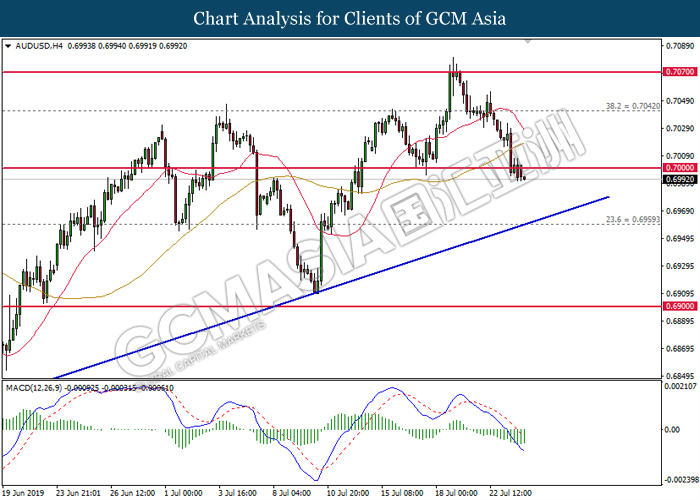Image resolution: width=700 pixels, height=500 pixels.
Task: Click the current price tag 0.69920
Action: (x=680, y=179)
